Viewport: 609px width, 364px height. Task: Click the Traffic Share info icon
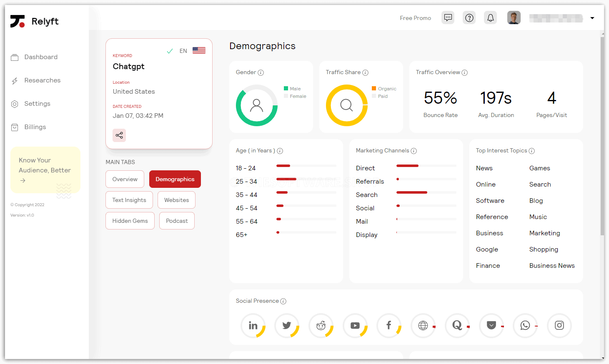tap(366, 72)
